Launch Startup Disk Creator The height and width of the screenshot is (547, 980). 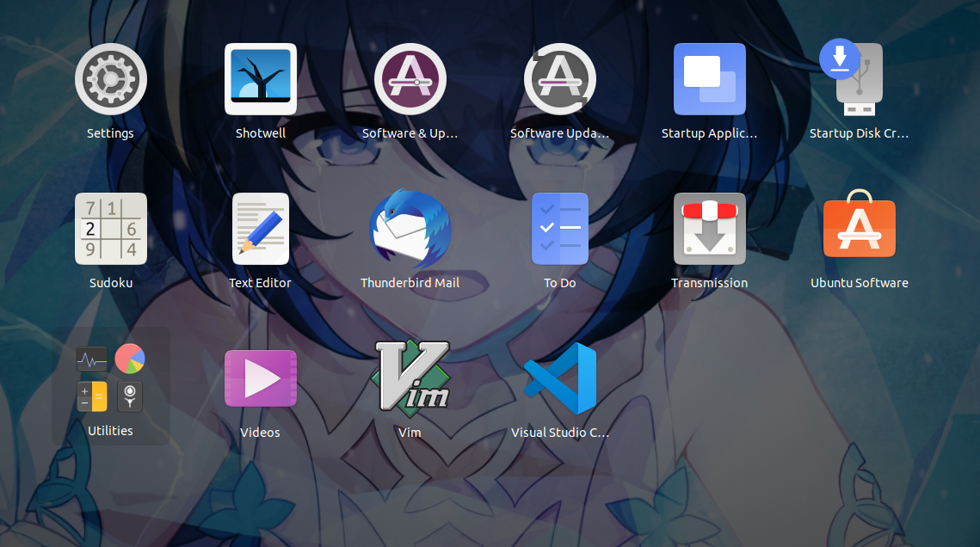coord(859,78)
